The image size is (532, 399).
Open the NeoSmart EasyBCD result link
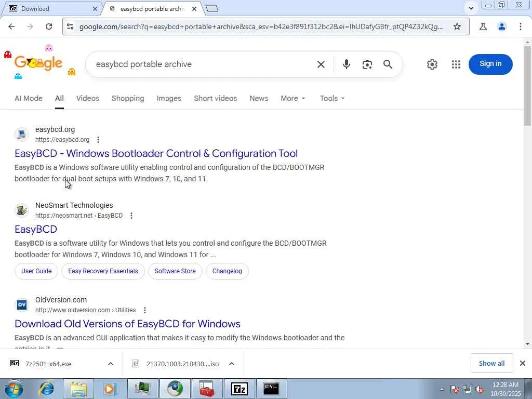[x=36, y=229]
